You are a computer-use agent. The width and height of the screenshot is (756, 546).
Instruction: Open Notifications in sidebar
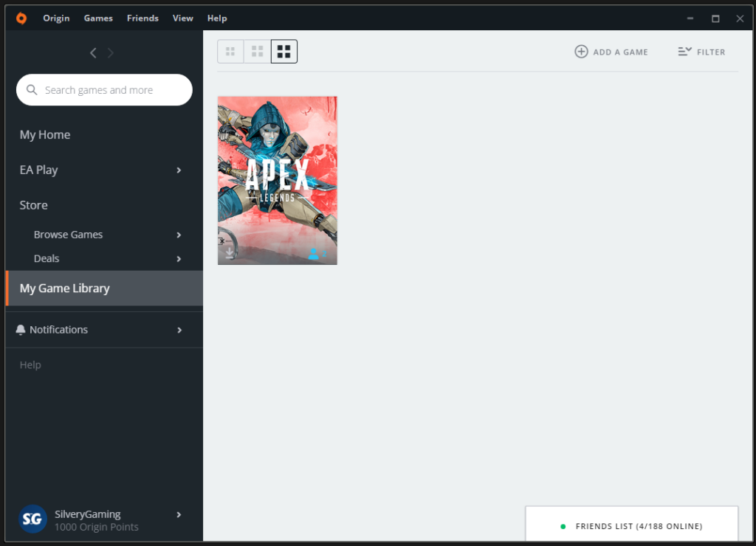click(x=58, y=330)
